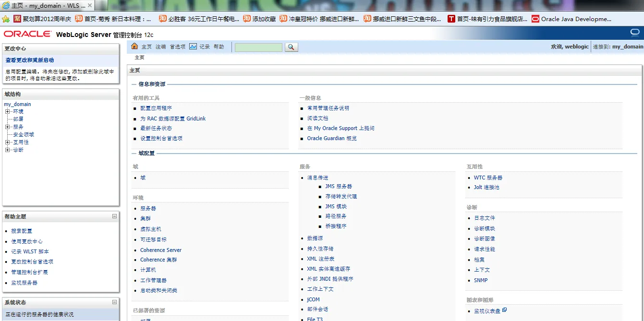Open JMS 模块 link

click(x=336, y=206)
